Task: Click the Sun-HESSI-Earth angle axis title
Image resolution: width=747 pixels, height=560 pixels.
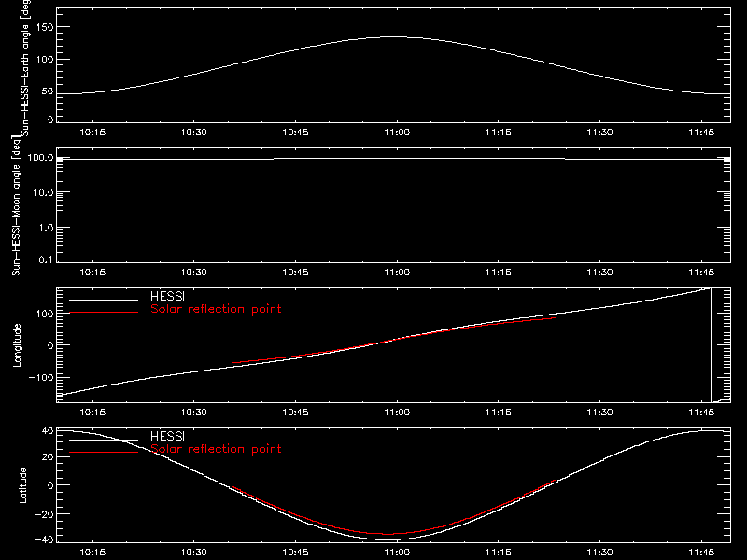Action: 25,68
